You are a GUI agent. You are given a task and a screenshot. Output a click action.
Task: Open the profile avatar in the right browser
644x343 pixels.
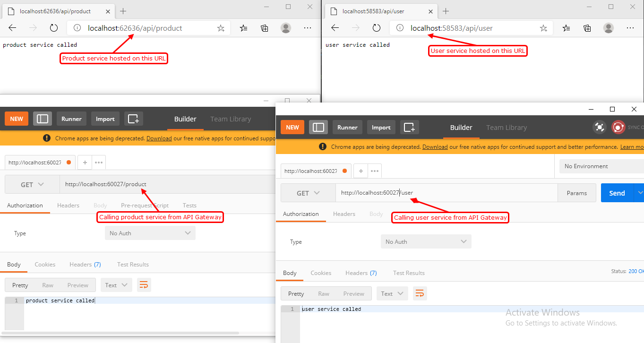pos(609,28)
